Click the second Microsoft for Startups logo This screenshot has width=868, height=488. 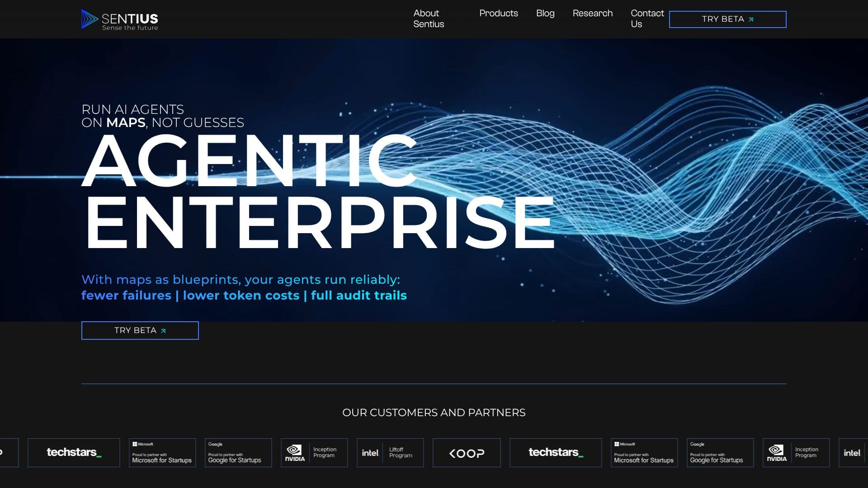(x=644, y=453)
